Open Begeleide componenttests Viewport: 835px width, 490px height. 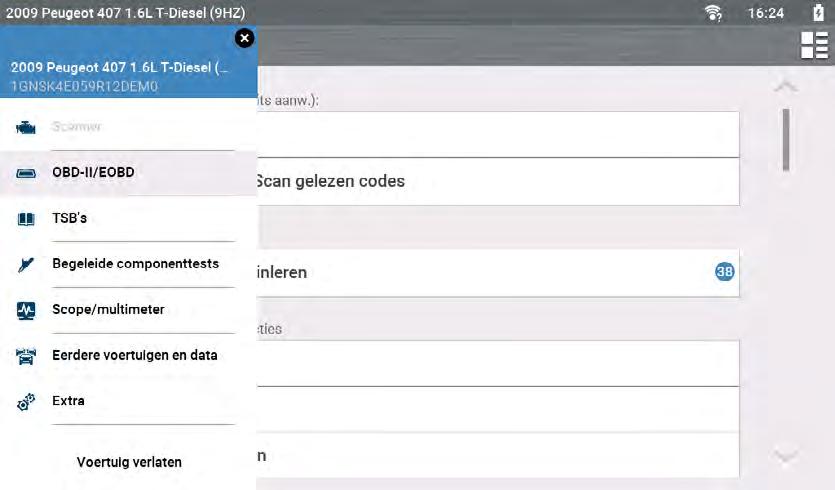click(128, 264)
